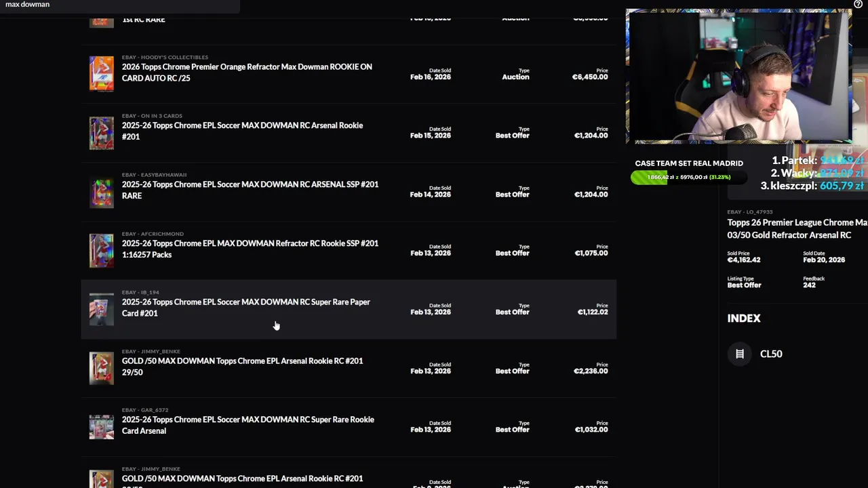Click the Feedback 242 value
This screenshot has height=488, width=868.
(809, 285)
